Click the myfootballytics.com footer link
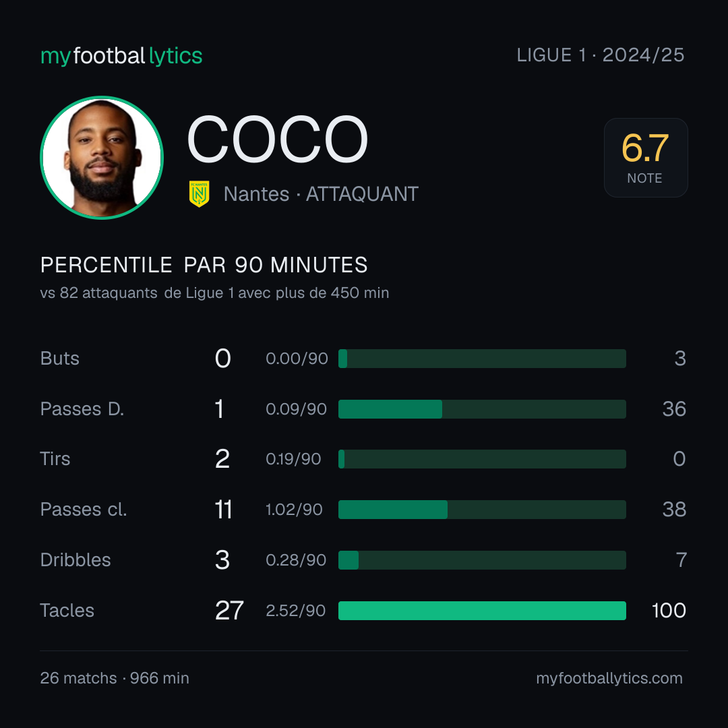The width and height of the screenshot is (728, 728). (609, 678)
